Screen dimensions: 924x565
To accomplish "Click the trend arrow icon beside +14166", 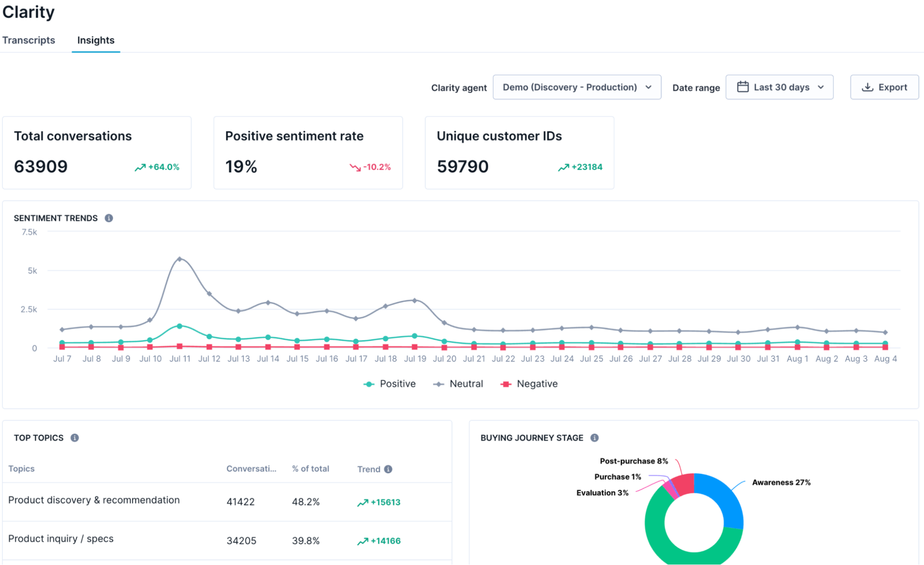I will click(363, 541).
